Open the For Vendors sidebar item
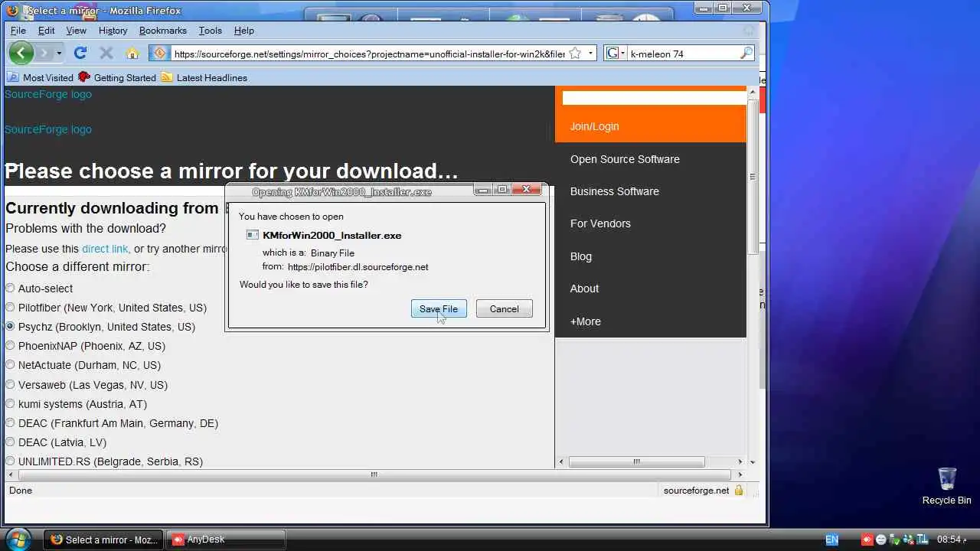The height and width of the screenshot is (551, 980). pyautogui.click(x=600, y=223)
